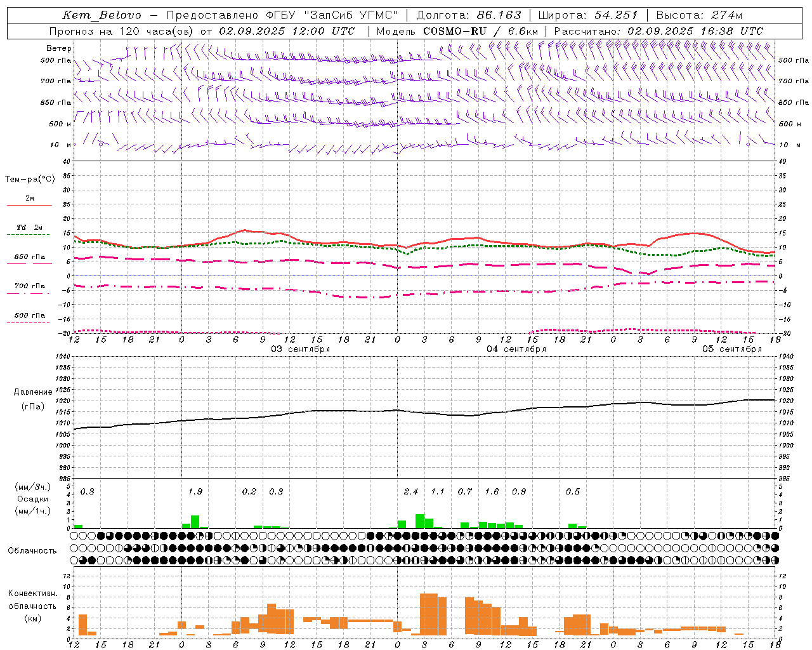Click the '(мм/1ч.)' precipitation unit label

(32, 511)
